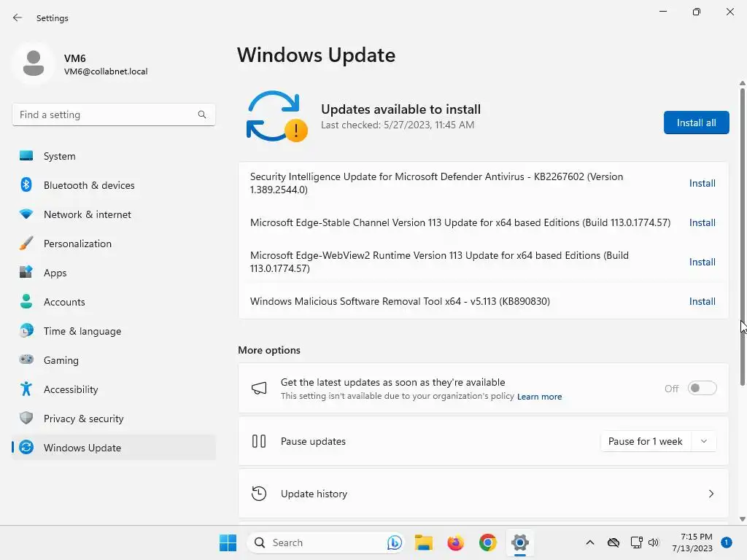Open Update history via its chevron arrow

(711, 494)
